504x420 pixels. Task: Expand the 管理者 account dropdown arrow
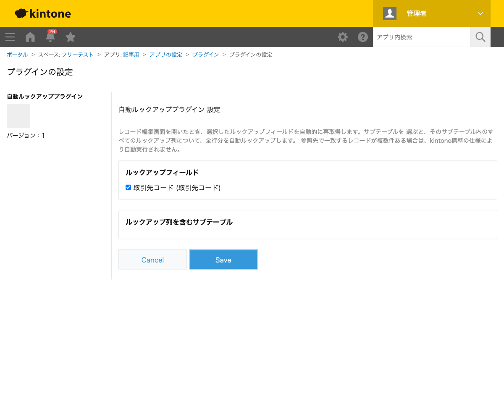click(480, 13)
